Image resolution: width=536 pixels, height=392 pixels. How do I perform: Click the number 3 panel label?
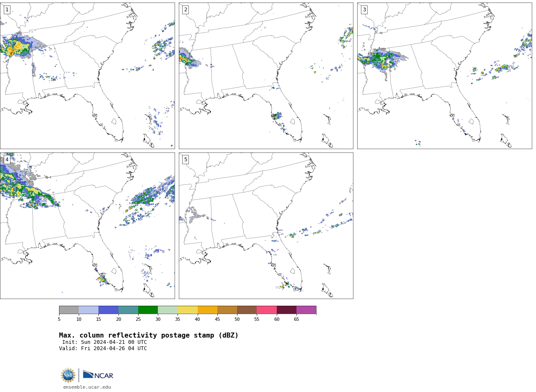364,10
